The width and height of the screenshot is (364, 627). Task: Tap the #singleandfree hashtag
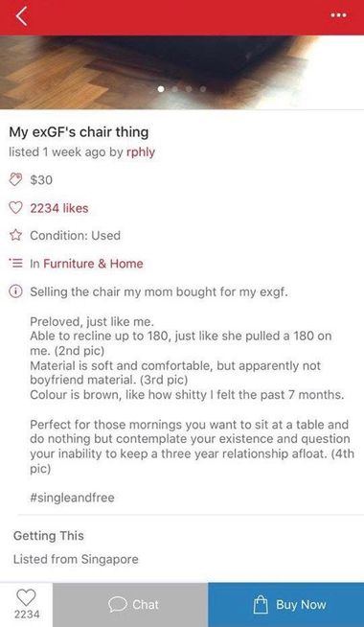[x=72, y=498]
